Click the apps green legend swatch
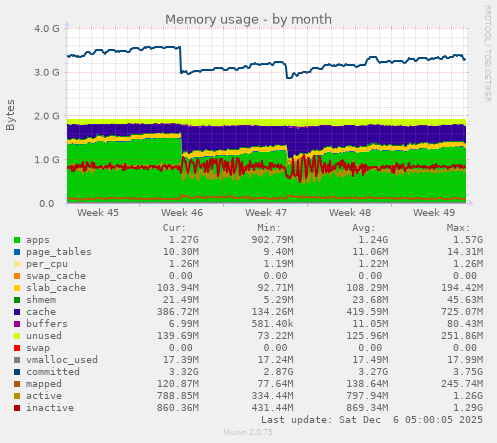Image resolution: width=497 pixels, height=443 pixels. tap(17, 240)
